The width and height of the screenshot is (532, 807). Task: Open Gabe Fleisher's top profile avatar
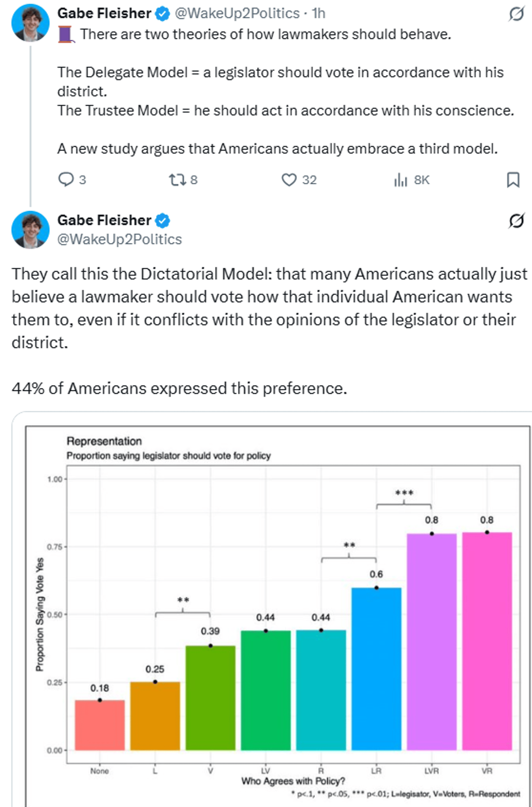(x=30, y=23)
